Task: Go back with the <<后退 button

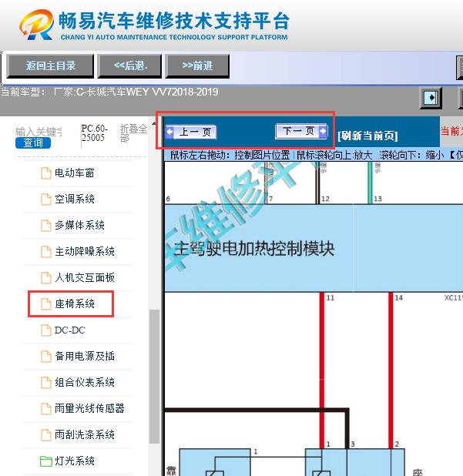Action: (129, 66)
